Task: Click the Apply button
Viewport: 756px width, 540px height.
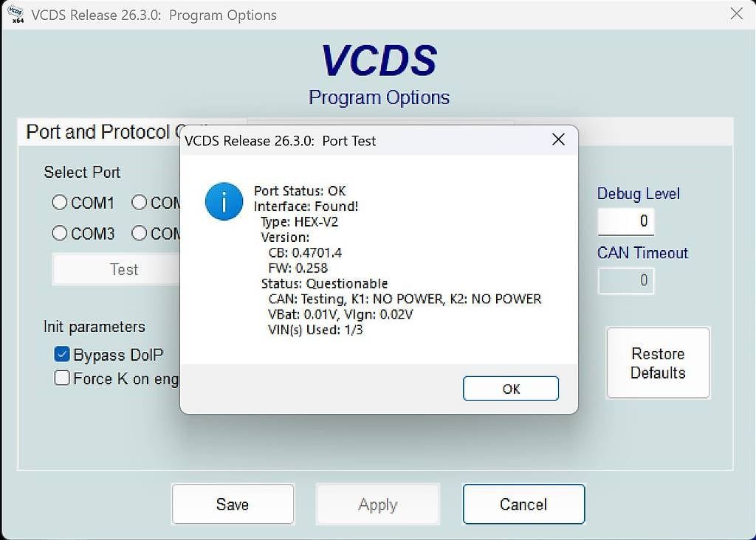Action: pos(378,504)
